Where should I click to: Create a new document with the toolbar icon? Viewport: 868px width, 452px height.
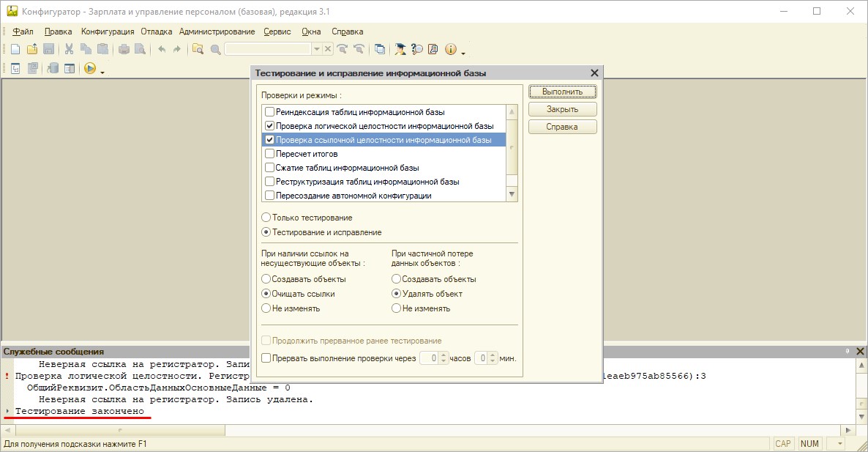(15, 49)
